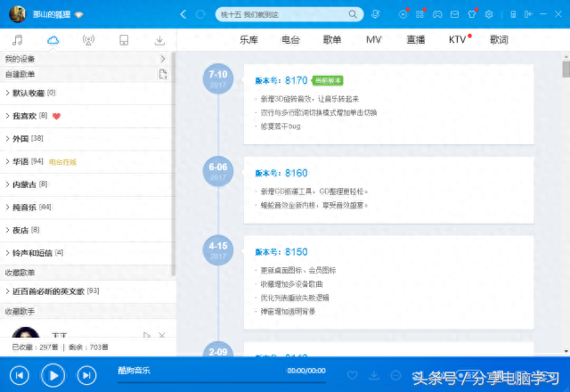This screenshot has width=570, height=392.
Task: Expand the 我喜欢 playlist
Action: [7, 116]
